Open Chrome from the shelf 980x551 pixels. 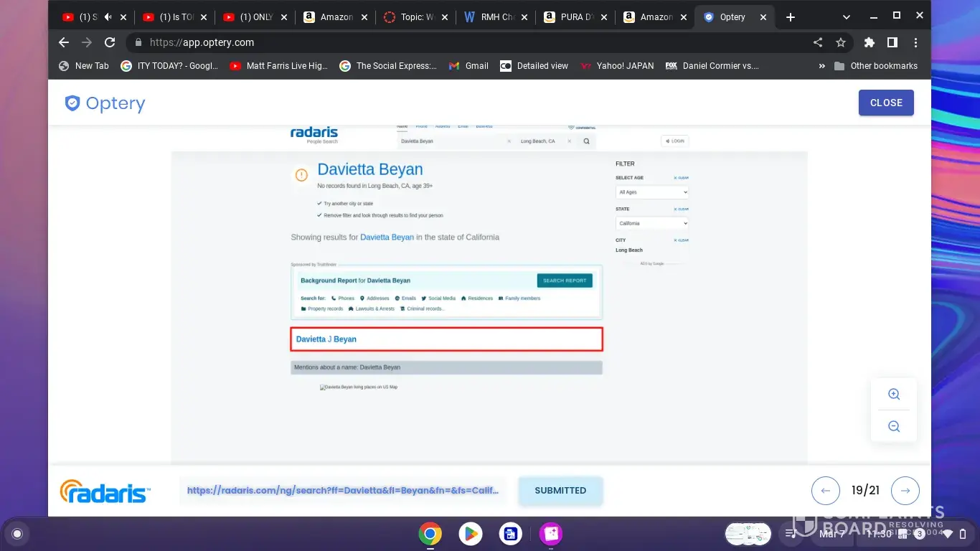point(430,534)
